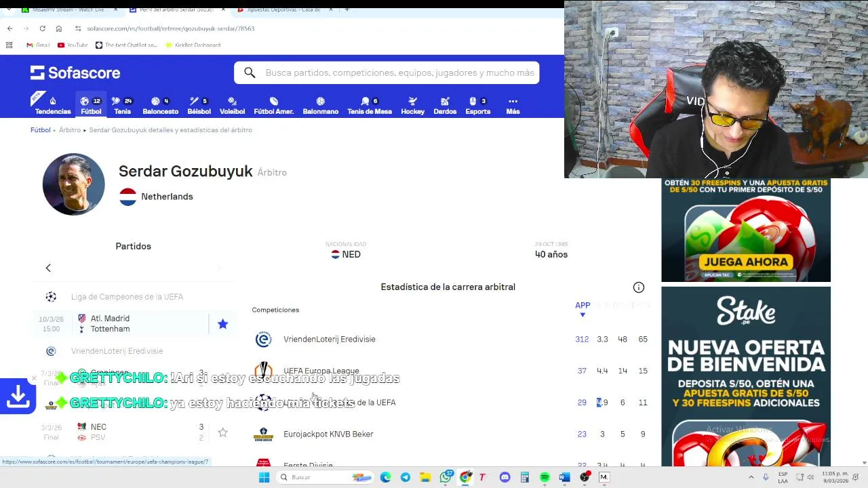Screen dimensions: 868x488
Task: Open Telegram from the taskbar
Action: click(405, 477)
